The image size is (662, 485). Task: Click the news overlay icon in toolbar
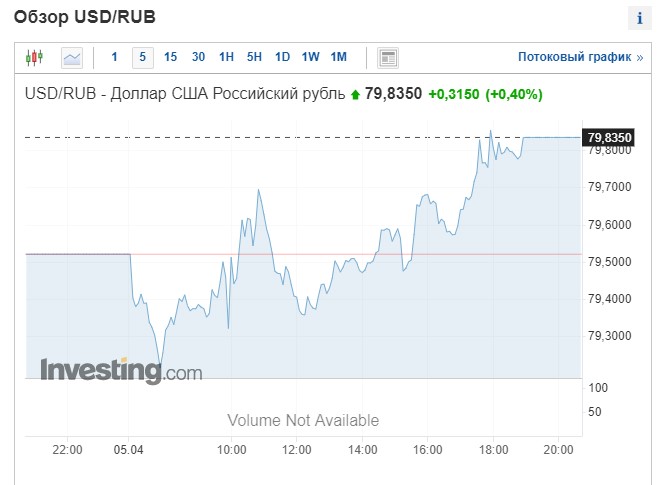coord(387,58)
